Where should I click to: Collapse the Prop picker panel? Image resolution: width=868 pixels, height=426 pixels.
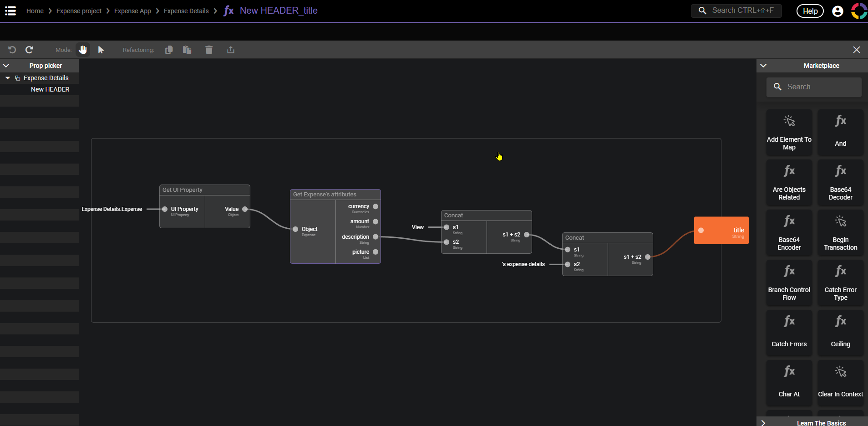point(6,66)
